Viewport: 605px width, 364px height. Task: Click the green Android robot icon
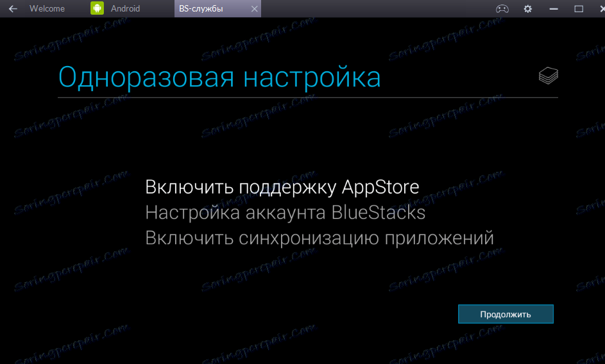(98, 8)
